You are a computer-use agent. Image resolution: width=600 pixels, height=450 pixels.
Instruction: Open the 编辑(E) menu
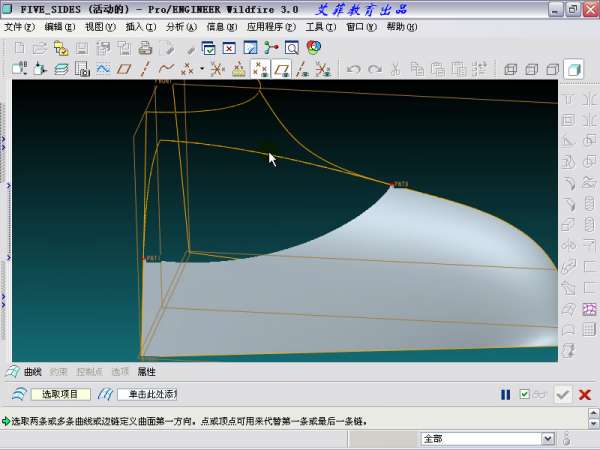click(x=60, y=27)
